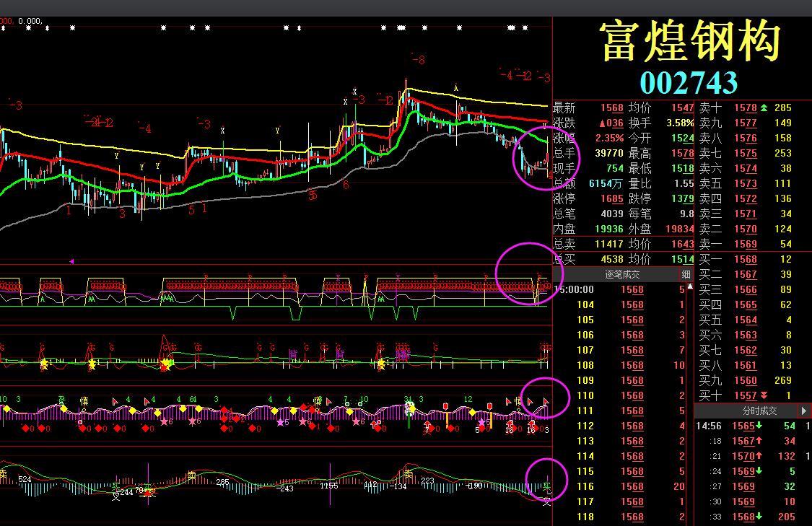This screenshot has height=526, width=812.
Task: Click the 买十 price 1557
Action: pos(745,395)
